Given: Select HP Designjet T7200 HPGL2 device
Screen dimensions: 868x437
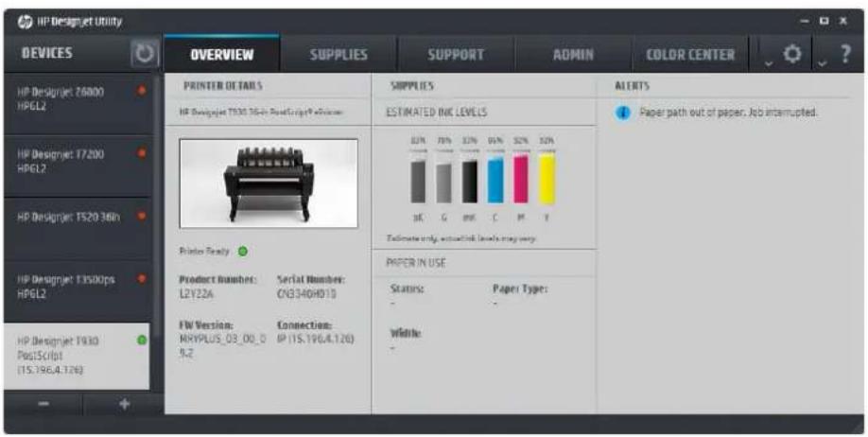Looking at the screenshot, I should 77,166.
